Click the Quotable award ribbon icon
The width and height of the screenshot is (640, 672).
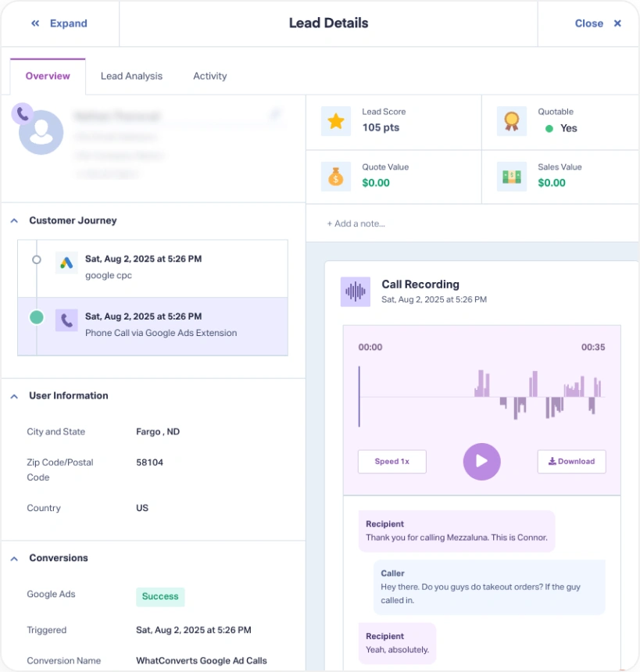(511, 121)
